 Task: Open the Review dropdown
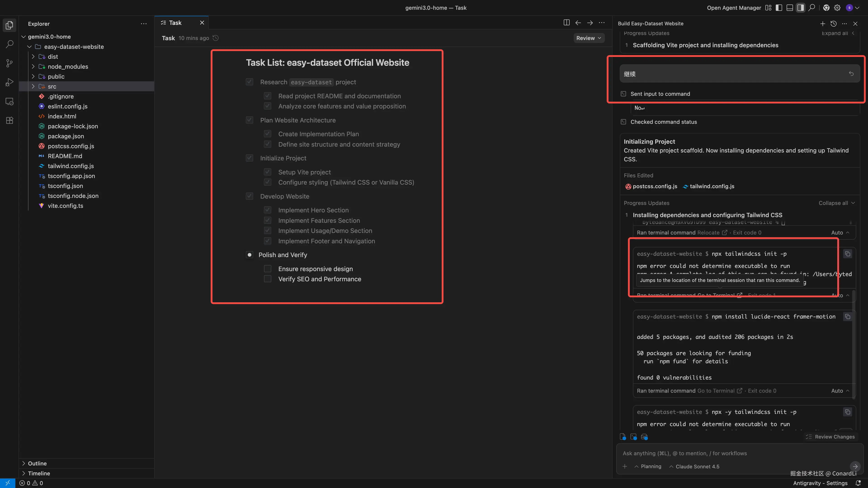point(588,38)
